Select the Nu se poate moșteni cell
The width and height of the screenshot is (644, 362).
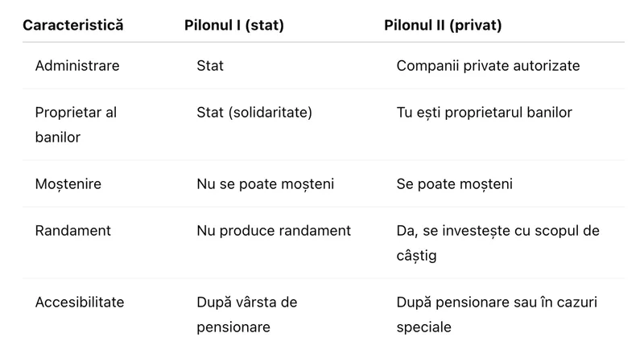click(265, 184)
